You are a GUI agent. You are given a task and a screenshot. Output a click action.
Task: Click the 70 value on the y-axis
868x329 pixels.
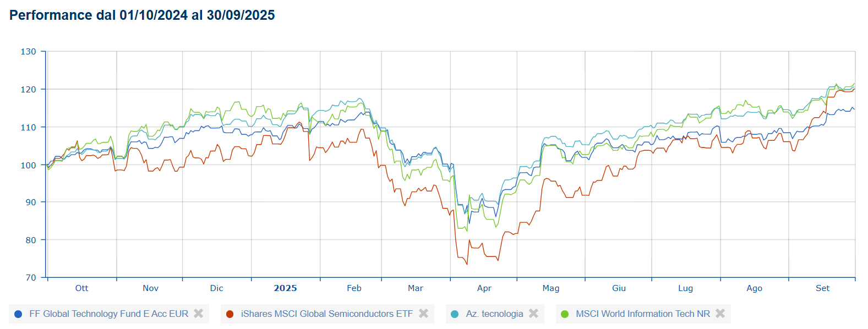point(31,278)
